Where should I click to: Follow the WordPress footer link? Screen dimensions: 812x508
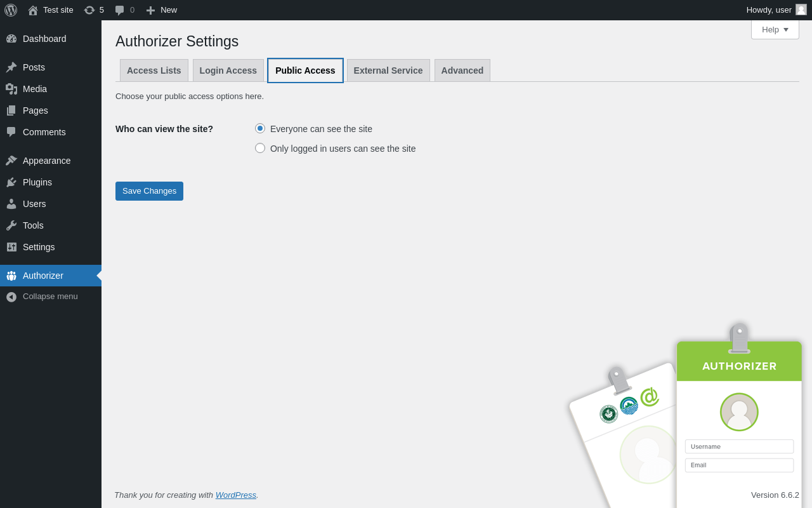click(x=236, y=495)
